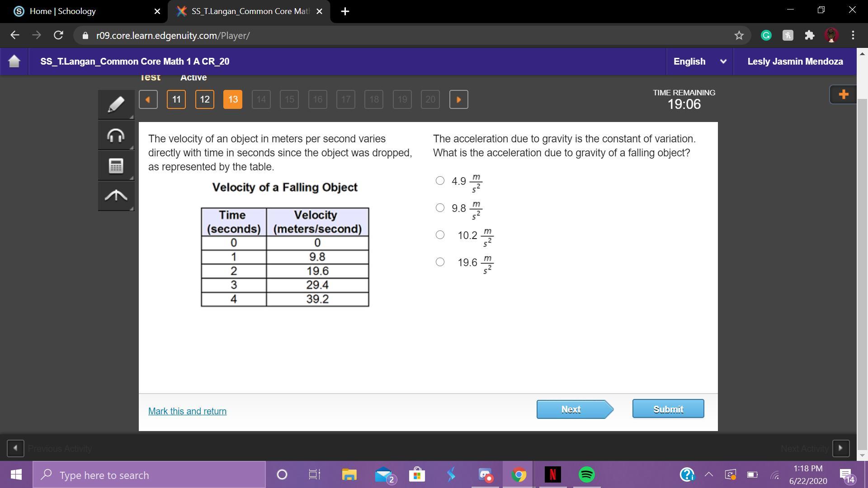Select the 4.9 m/s² answer option
This screenshot has width=868, height=488.
440,181
